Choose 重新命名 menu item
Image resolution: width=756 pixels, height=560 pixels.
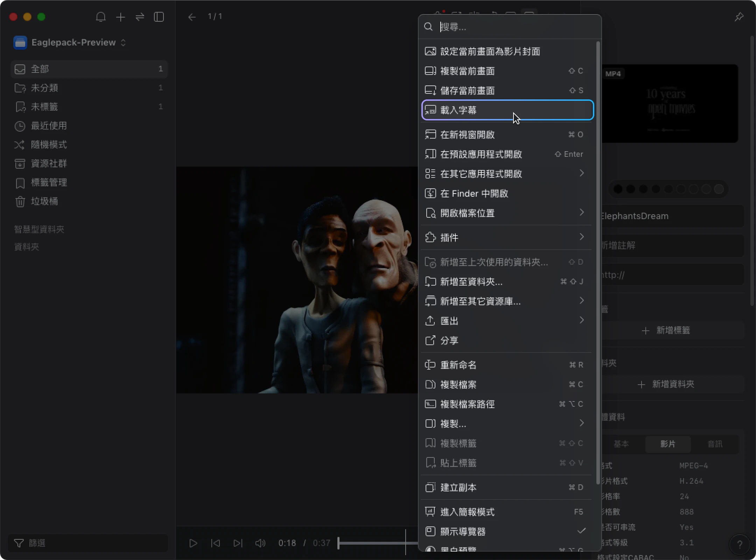[x=507, y=365]
